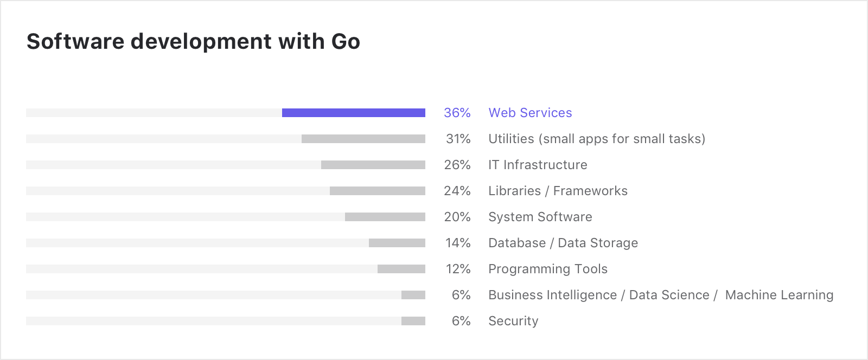
Task: Click the 24% percentage value
Action: [x=457, y=191]
